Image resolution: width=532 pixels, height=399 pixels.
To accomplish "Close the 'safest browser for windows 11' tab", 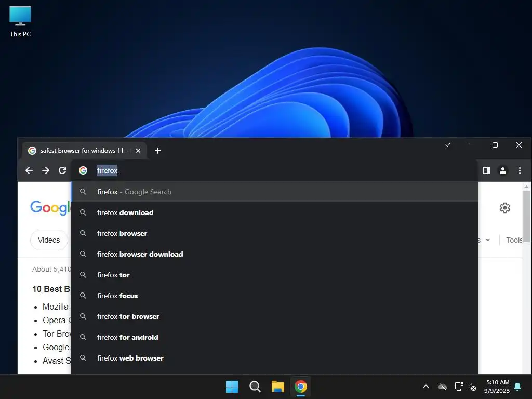I will coord(138,151).
